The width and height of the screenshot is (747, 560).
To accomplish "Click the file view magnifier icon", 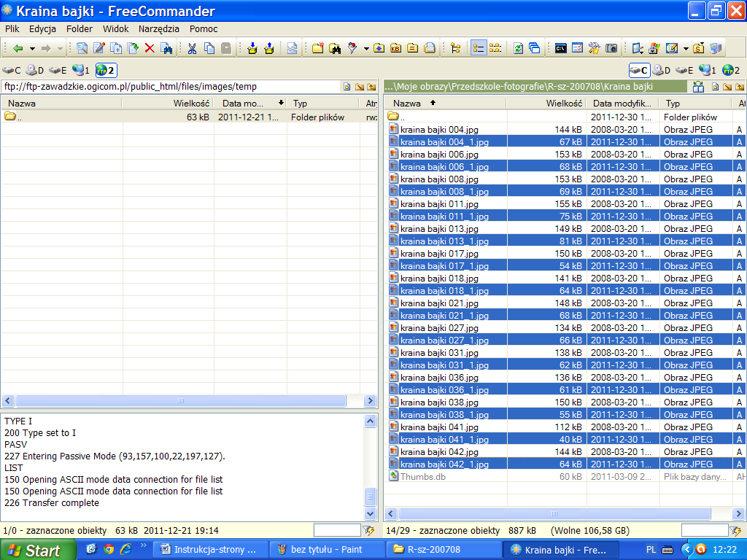I will pos(82,48).
